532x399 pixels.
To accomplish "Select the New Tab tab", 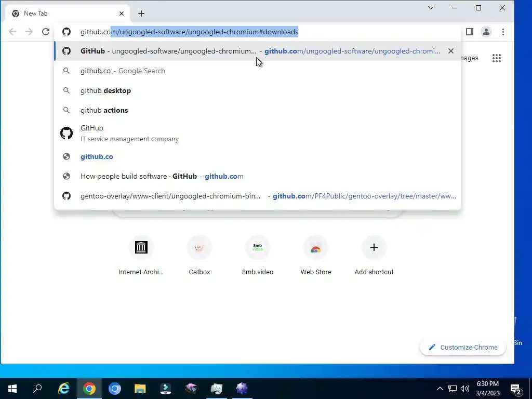I will coord(68,14).
